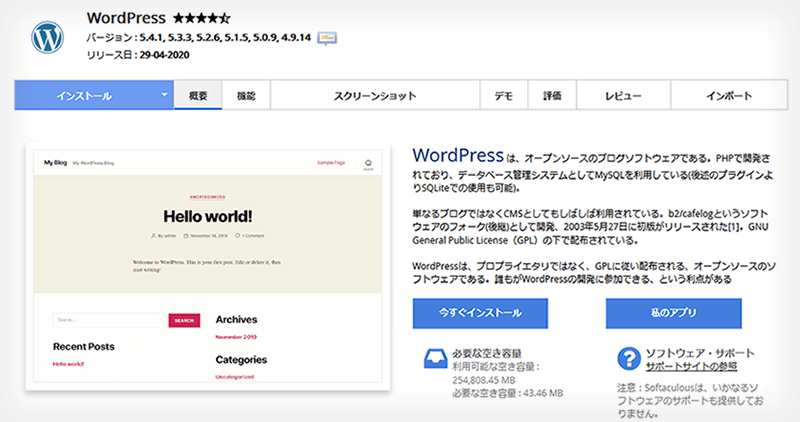800x422 pixels.
Task: Open the 機能 tab
Action: [246, 95]
